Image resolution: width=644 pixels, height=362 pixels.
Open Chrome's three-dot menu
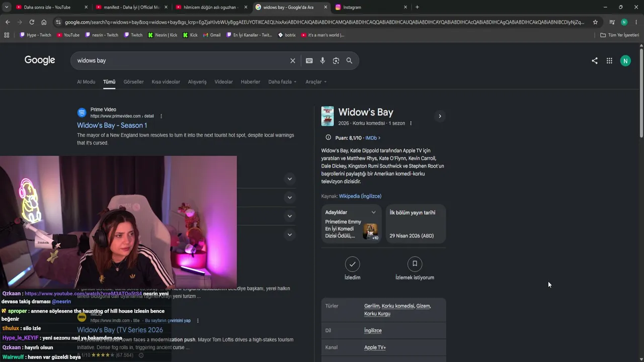coord(636,22)
